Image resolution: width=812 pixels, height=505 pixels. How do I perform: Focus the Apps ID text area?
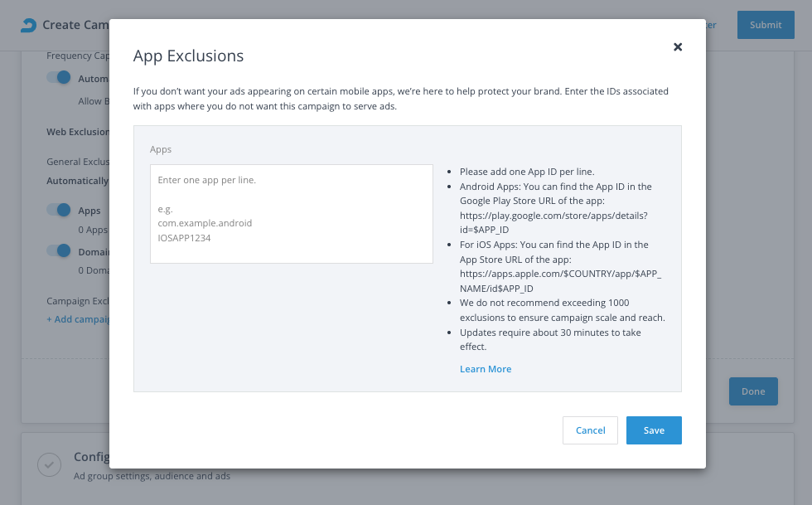pos(291,214)
